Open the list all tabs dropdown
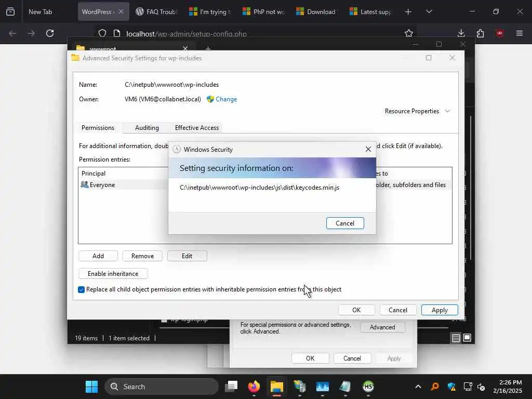The width and height of the screenshot is (532, 399). (x=429, y=11)
